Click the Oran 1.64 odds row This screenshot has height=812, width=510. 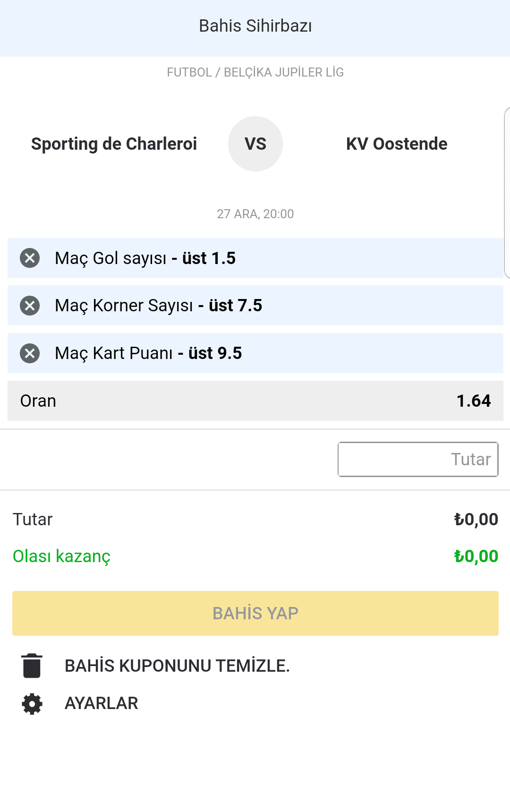tap(255, 401)
